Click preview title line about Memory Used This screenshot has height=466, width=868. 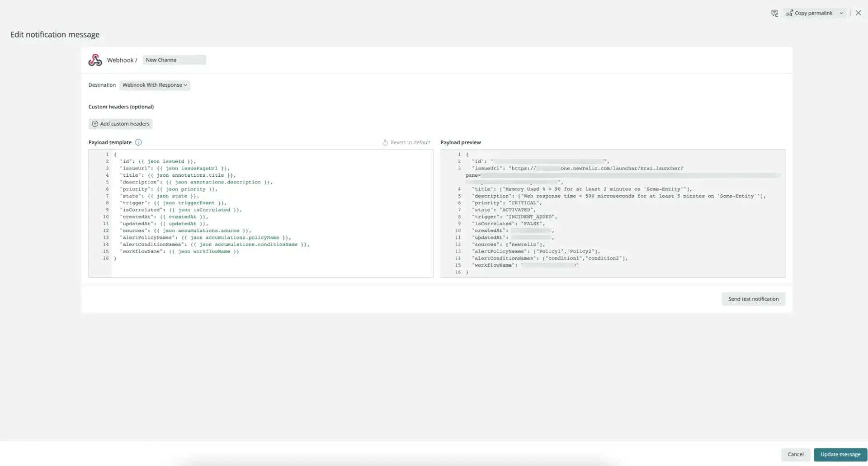point(582,189)
